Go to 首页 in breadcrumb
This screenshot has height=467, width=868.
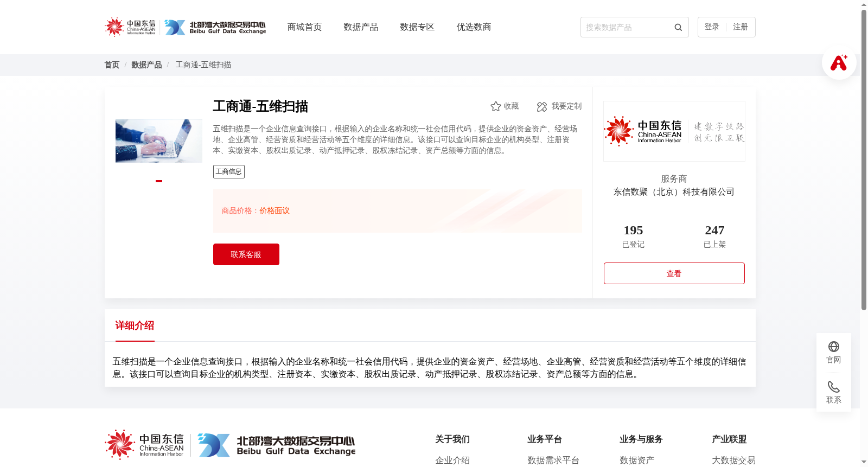pos(112,65)
